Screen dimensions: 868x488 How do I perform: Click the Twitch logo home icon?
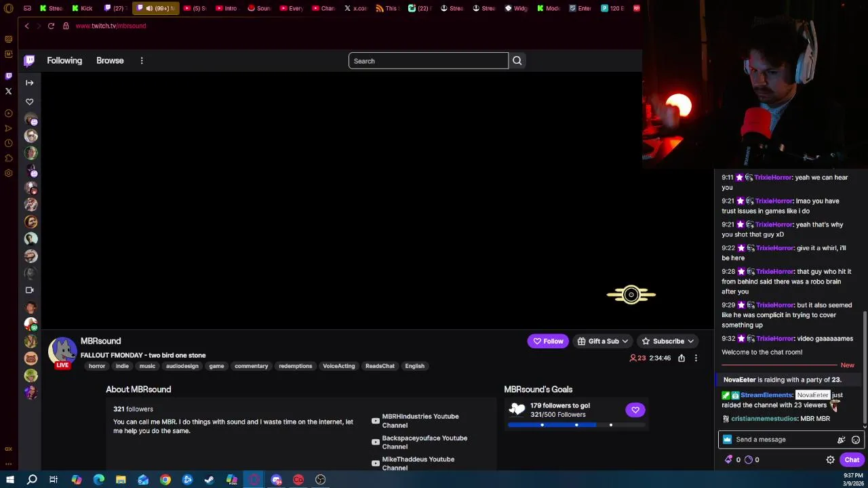click(x=29, y=61)
